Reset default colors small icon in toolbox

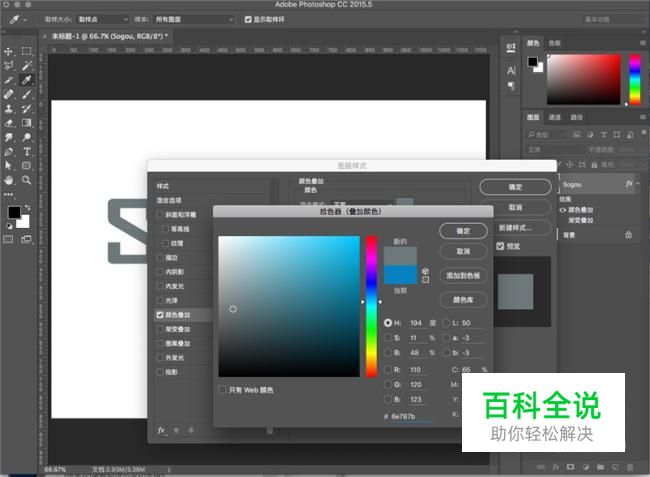[10, 226]
